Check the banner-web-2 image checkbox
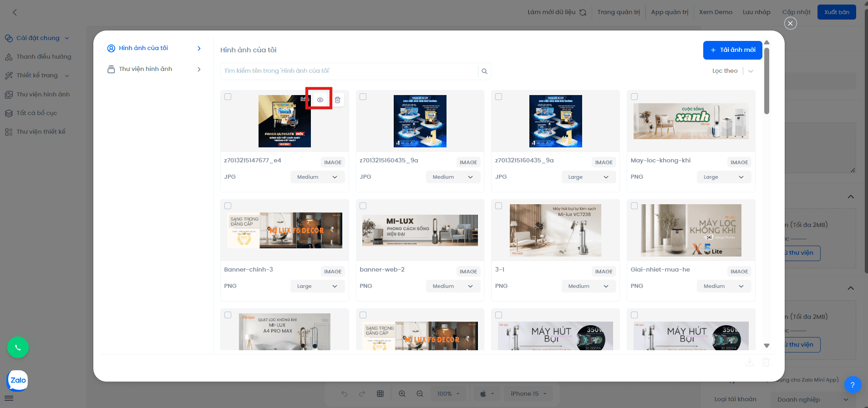 pos(363,206)
